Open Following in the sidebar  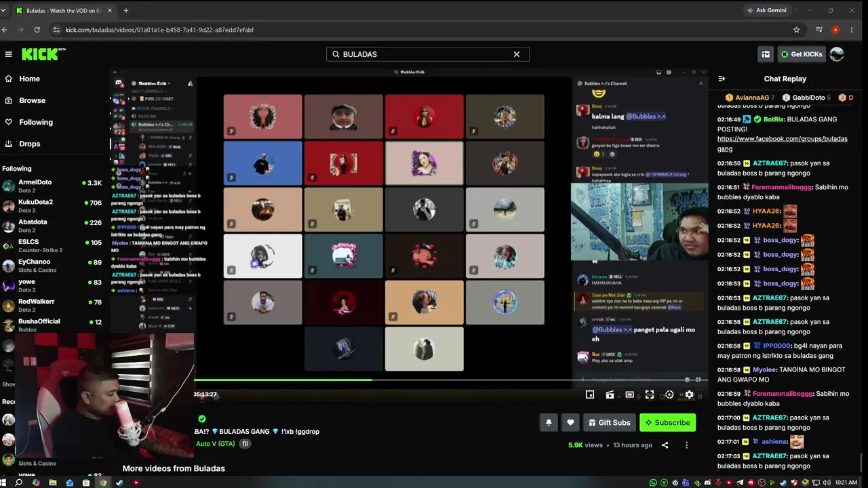35,122
